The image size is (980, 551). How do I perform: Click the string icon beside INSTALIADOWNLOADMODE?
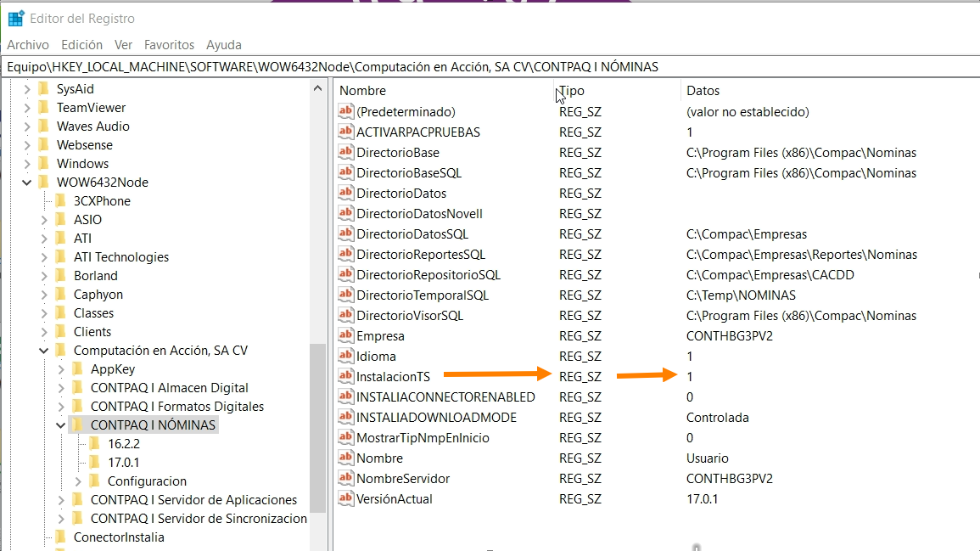click(345, 417)
